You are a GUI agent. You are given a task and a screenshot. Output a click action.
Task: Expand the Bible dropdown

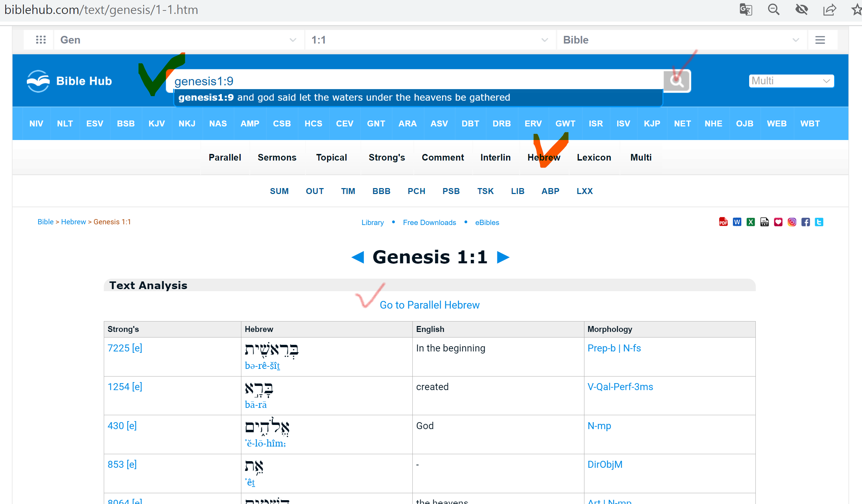point(682,40)
